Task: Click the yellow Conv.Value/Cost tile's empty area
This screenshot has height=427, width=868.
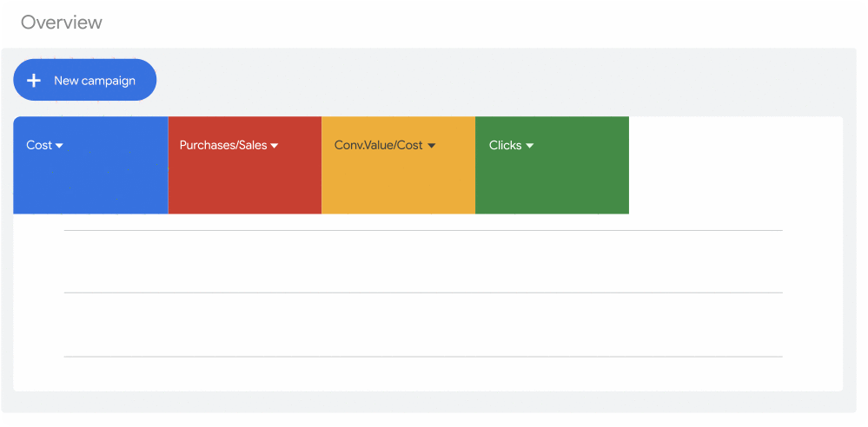Action: 398,187
